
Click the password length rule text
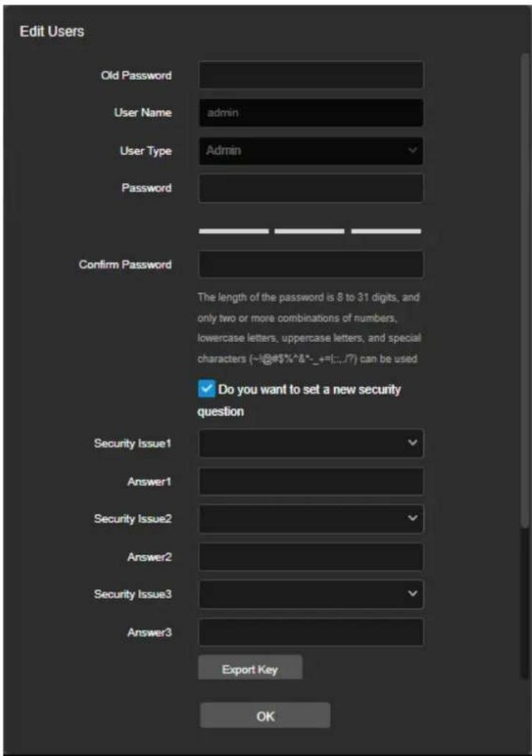309,328
